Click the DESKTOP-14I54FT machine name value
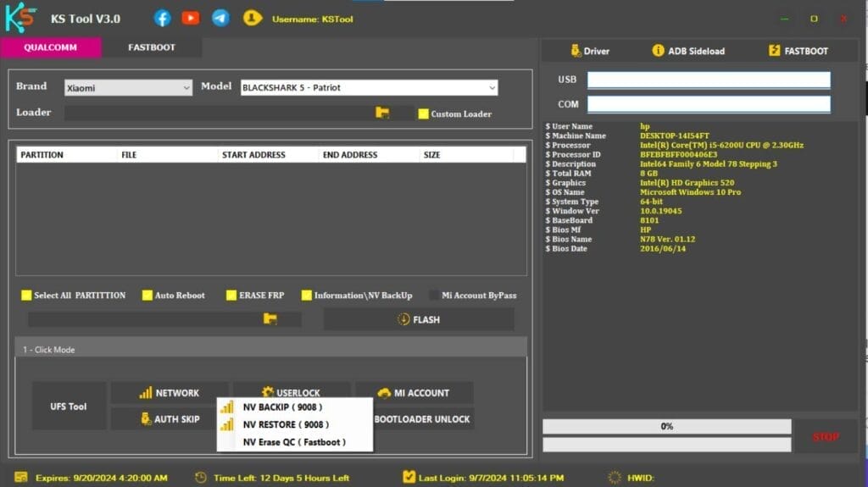This screenshot has height=487, width=868. click(x=674, y=136)
